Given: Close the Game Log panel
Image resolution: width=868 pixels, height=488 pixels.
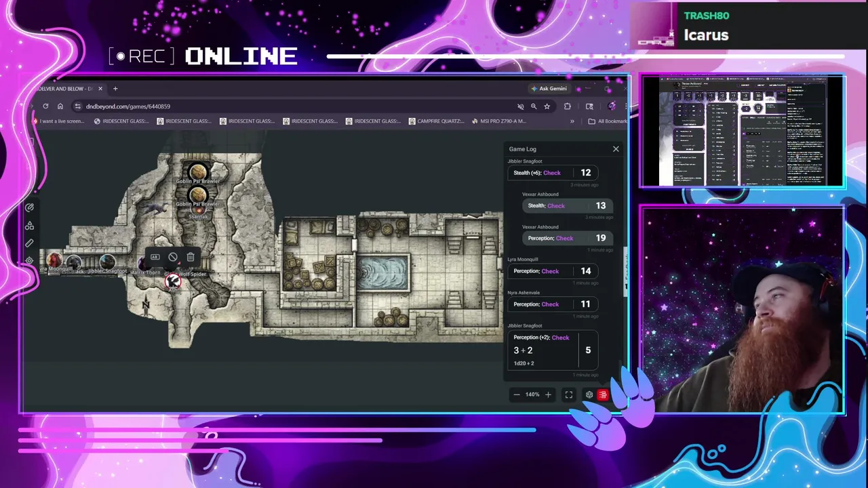Looking at the screenshot, I should [x=616, y=148].
